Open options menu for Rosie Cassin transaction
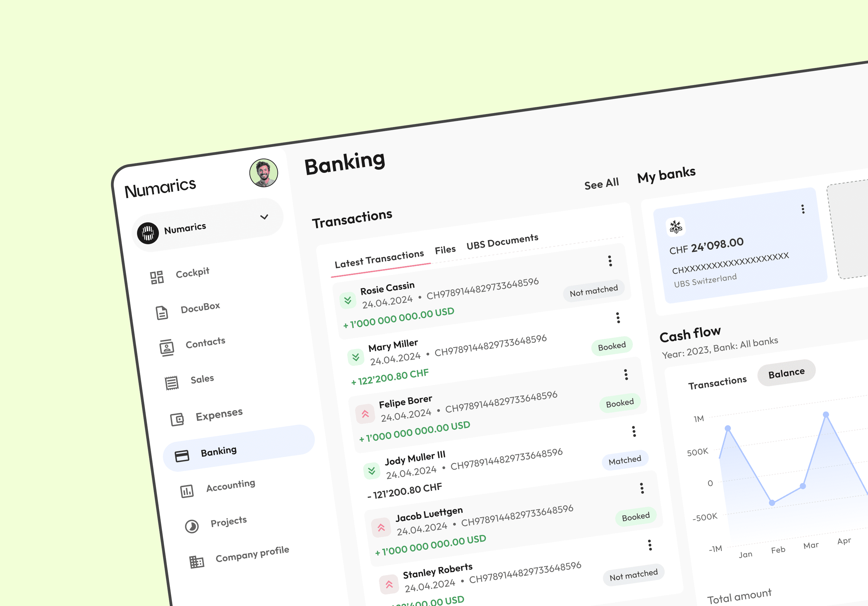868x606 pixels. point(610,261)
